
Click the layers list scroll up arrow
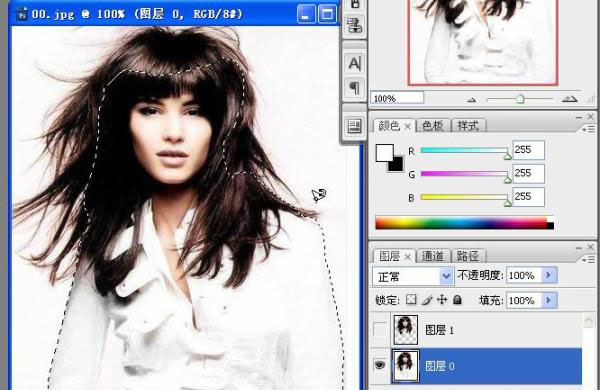coord(589,320)
